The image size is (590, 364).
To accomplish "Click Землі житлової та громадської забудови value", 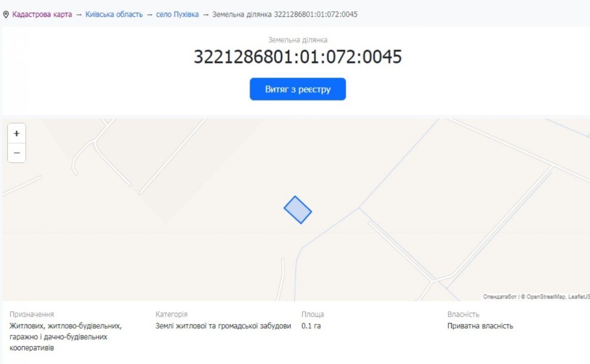I will click(x=223, y=326).
